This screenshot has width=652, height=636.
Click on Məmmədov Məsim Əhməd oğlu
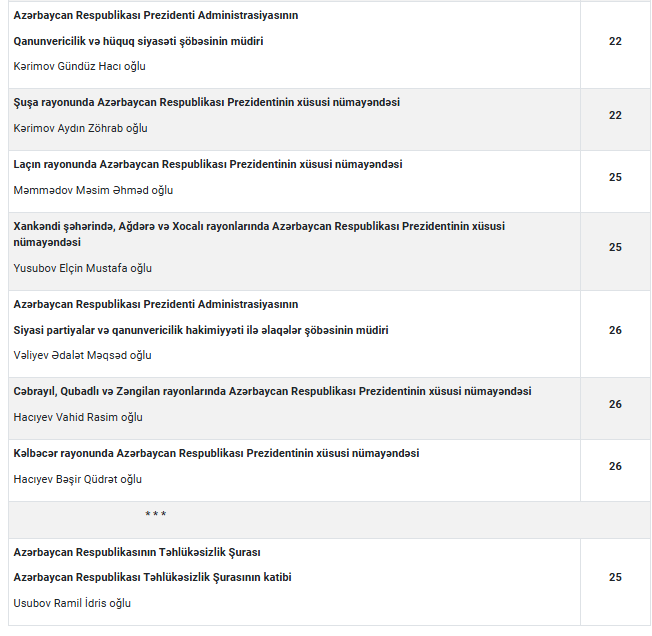93,190
